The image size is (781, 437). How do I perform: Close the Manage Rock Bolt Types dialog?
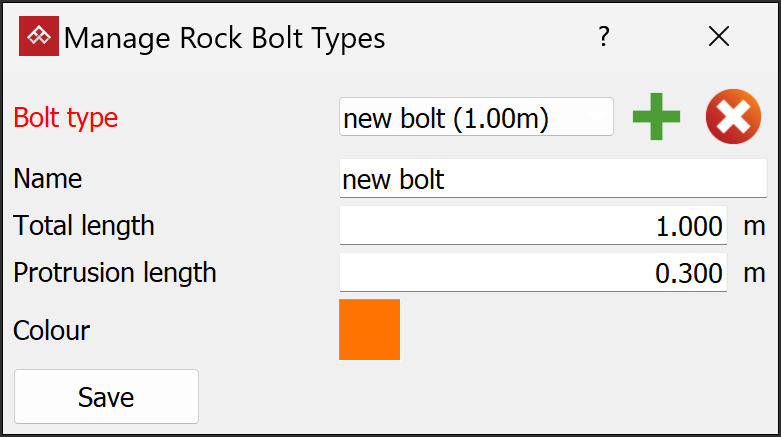[718, 38]
